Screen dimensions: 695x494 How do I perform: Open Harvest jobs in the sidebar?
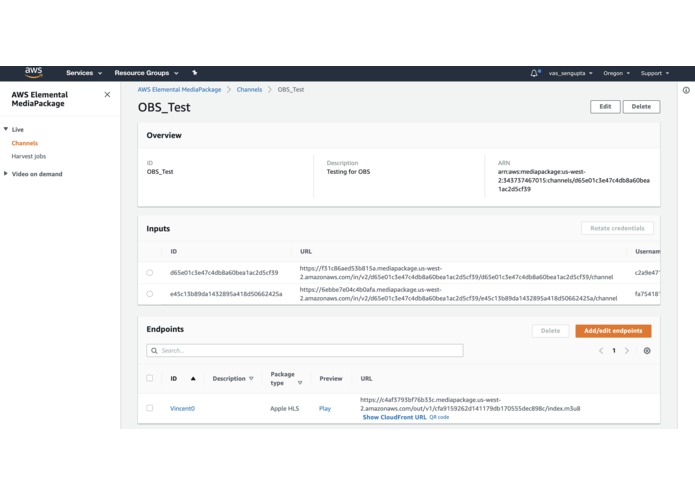point(29,156)
